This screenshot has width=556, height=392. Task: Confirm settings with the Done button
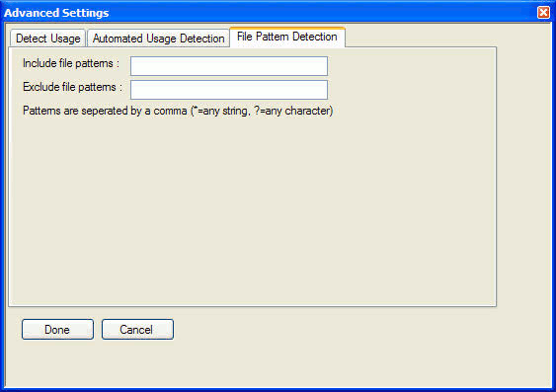click(58, 329)
